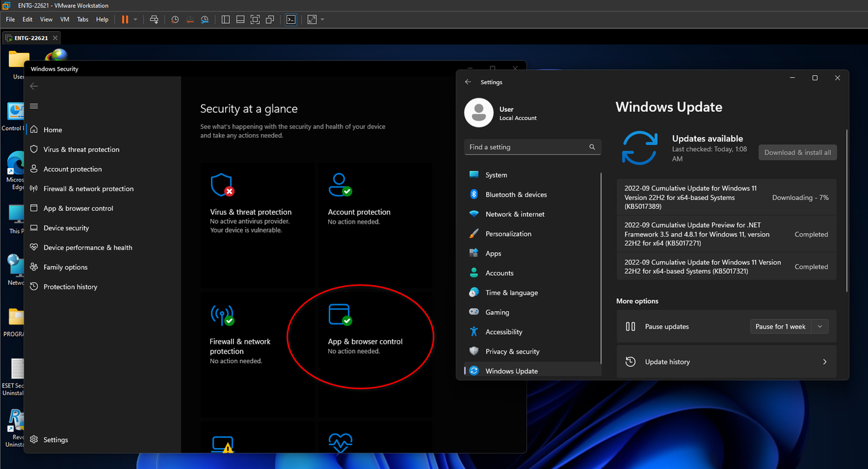Send Ctrl+Alt+Del to the VM from the toolbar
The width and height of the screenshot is (868, 469).
[154, 20]
